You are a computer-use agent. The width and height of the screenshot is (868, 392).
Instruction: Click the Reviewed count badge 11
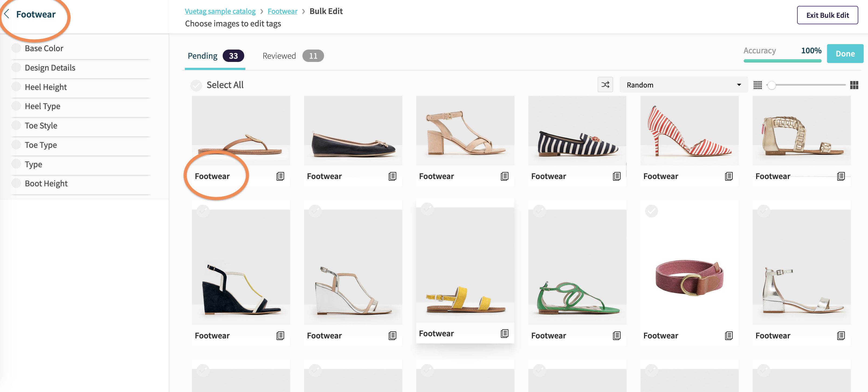pyautogui.click(x=313, y=56)
